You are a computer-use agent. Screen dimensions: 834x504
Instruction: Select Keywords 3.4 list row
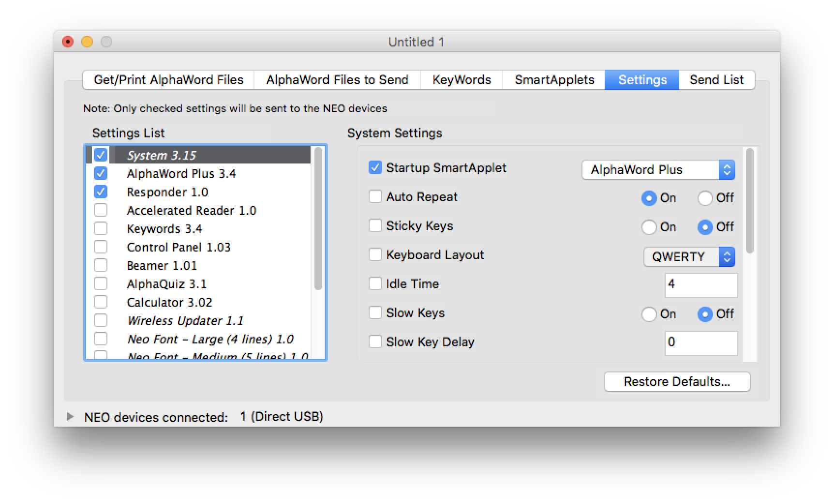198,228
